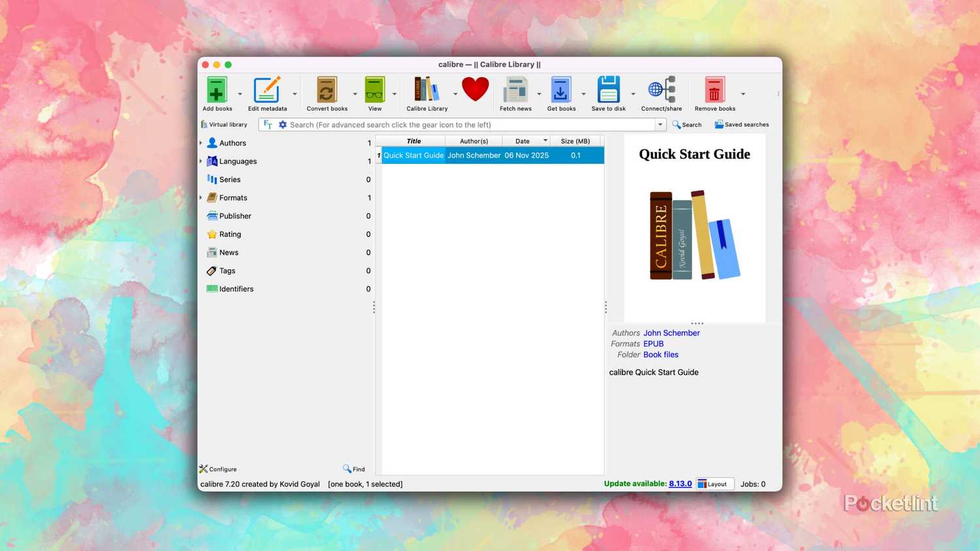Open the View button dropdown arrow
Screen dimensions: 980x551
tap(393, 93)
